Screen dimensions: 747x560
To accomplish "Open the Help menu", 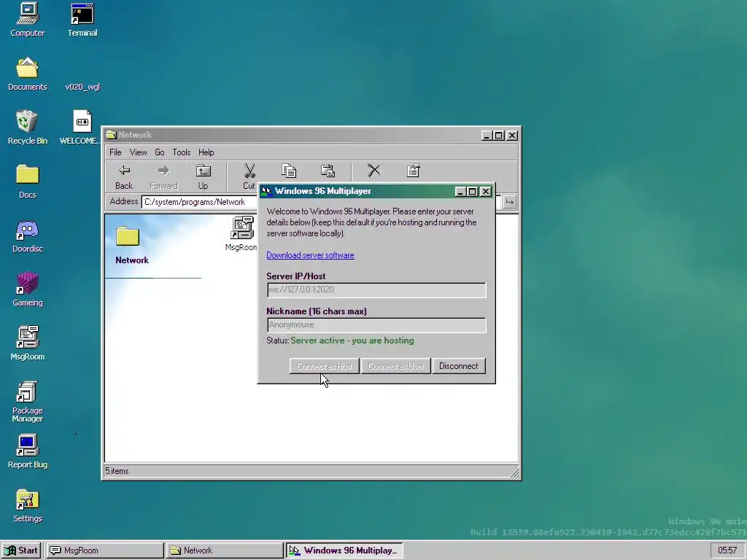I will coord(206,152).
